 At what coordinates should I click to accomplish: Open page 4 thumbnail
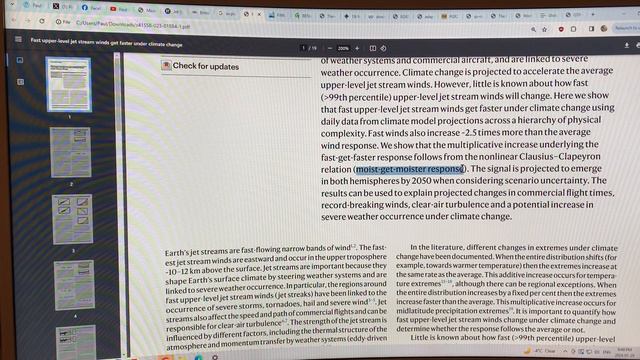coord(74,285)
